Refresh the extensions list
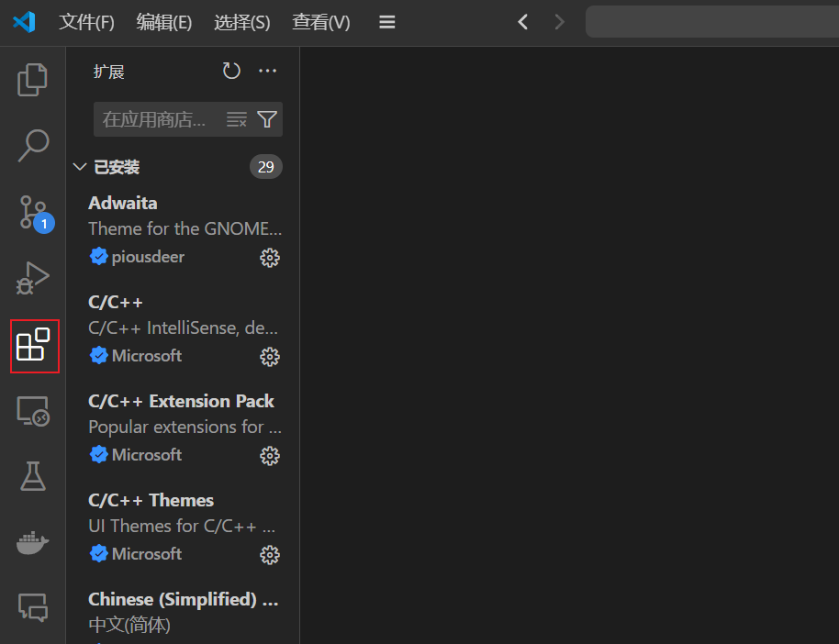Screen dimensions: 839x644 pyautogui.click(x=231, y=71)
